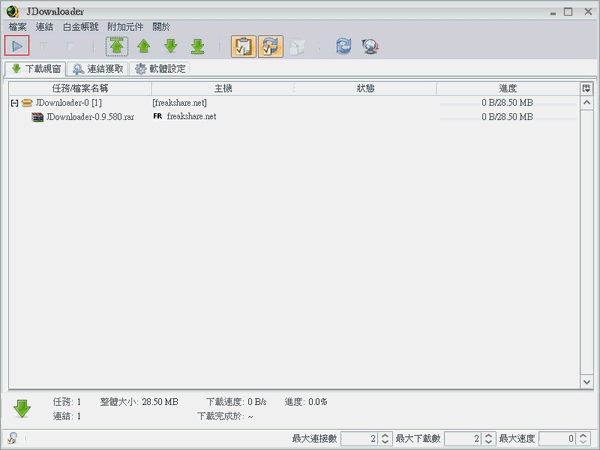Click the reconnect refresh icon
Viewport: 600px width, 450px height.
pyautogui.click(x=344, y=46)
